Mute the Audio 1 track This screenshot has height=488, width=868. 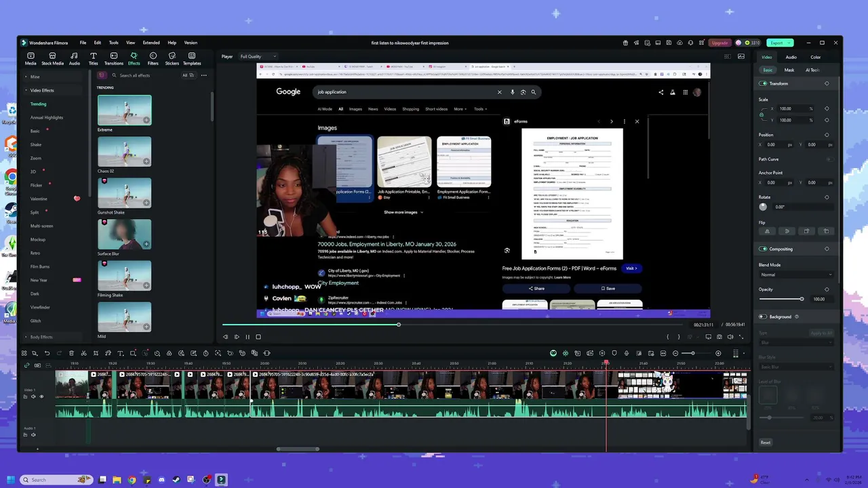(33, 434)
